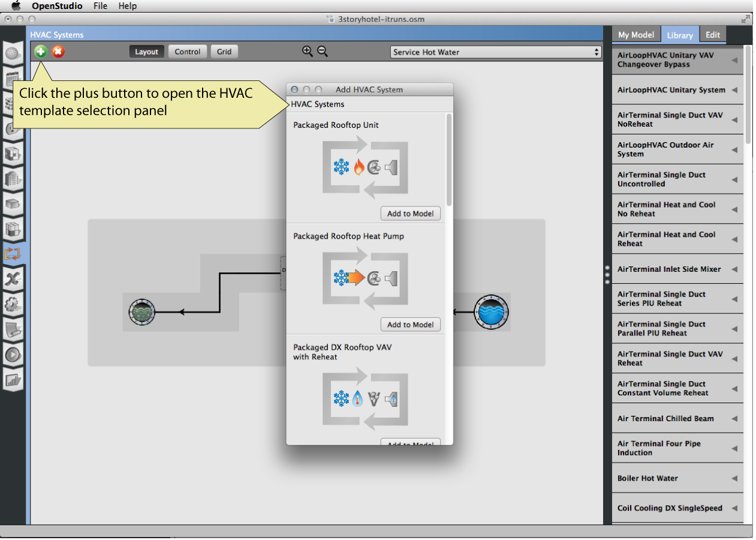Screen dimensions: 756x540
Task: Open the Apple menu
Action: 16,6
